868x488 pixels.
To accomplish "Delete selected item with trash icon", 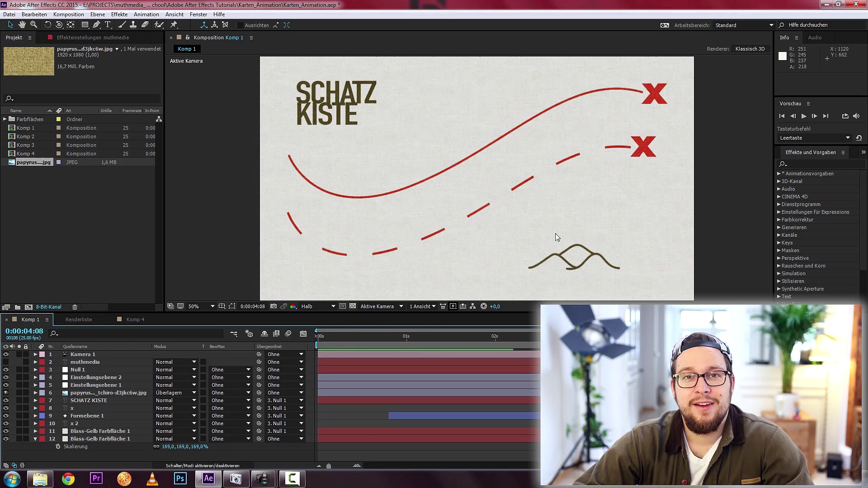I will pyautogui.click(x=75, y=307).
